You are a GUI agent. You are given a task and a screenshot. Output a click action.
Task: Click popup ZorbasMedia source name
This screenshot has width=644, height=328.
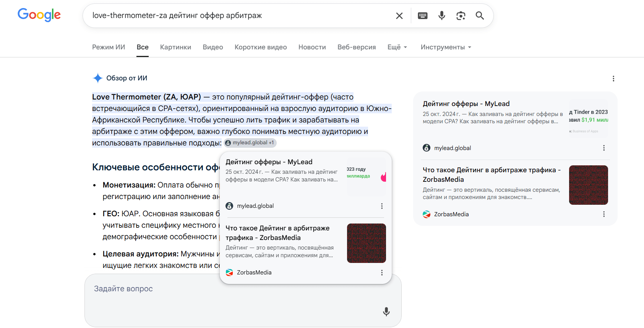coord(254,273)
